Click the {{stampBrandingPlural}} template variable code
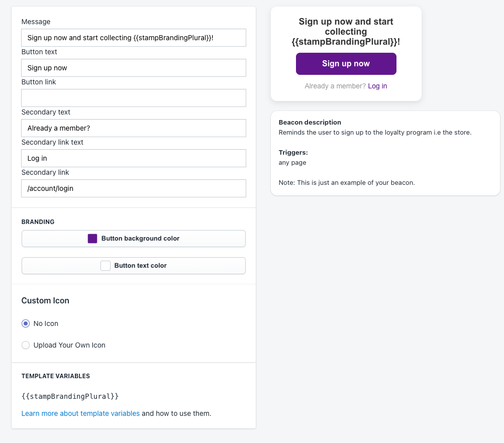Screen dimensions: 504x443 pos(70,396)
